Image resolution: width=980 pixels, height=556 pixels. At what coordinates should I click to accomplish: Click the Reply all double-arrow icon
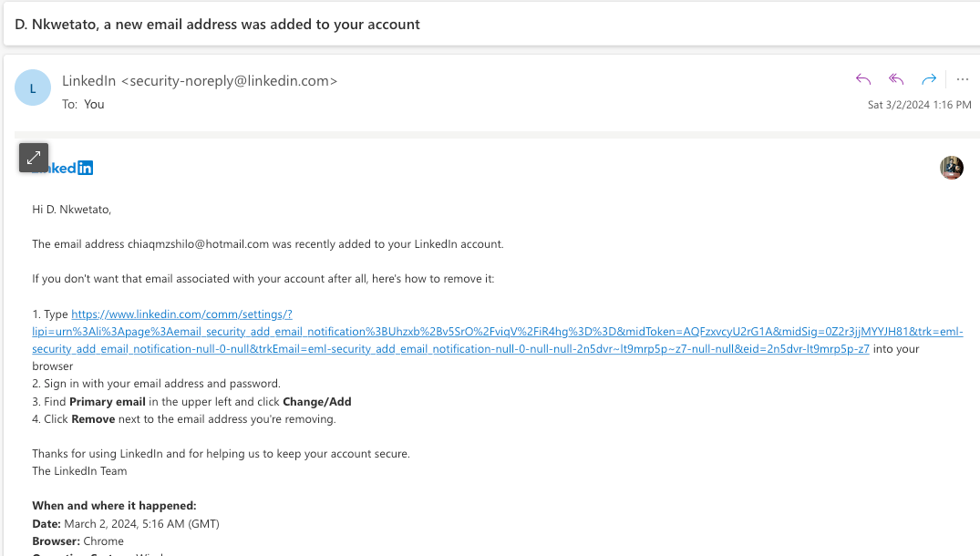coord(896,79)
